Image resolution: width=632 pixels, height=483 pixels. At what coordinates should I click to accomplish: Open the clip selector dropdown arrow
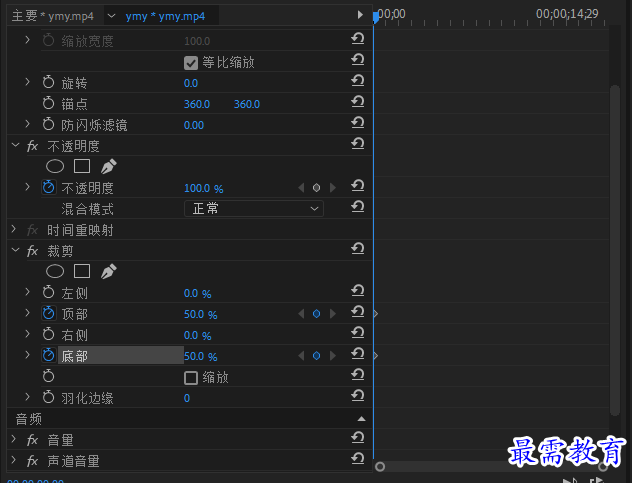click(x=112, y=16)
